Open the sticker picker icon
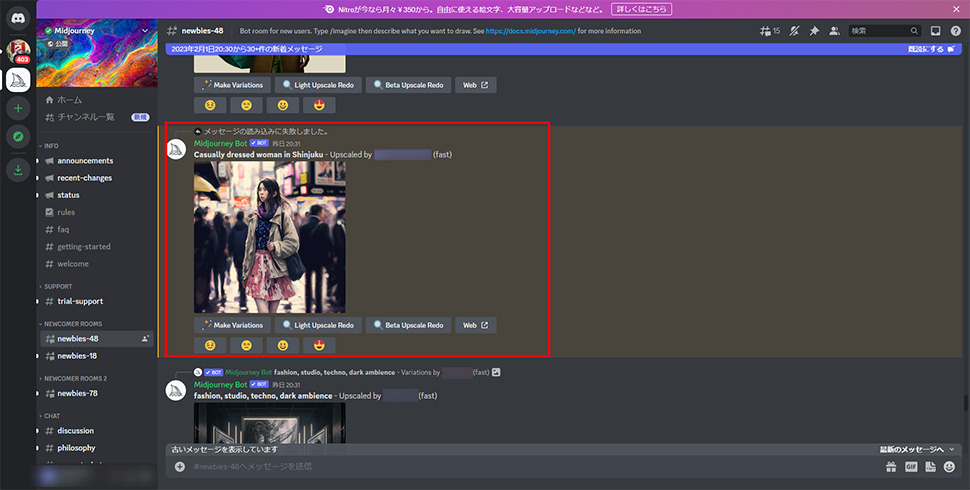This screenshot has width=970, height=490. [x=930, y=467]
